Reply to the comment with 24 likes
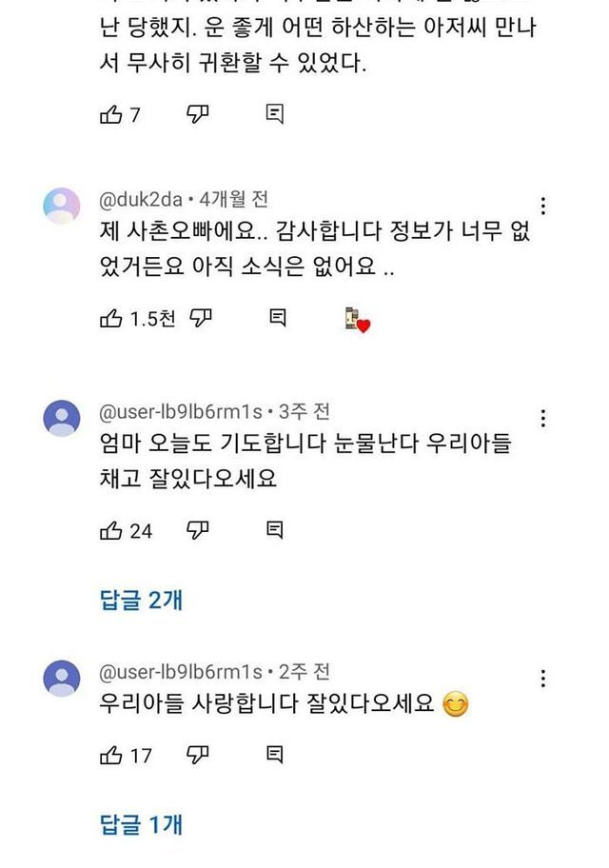The image size is (609, 868). pos(274,530)
